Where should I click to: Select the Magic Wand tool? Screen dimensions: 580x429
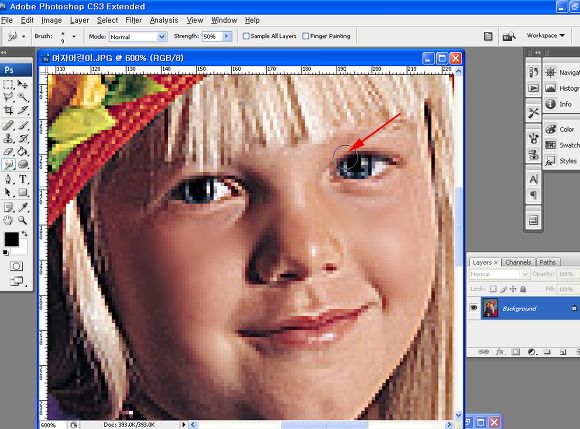pyautogui.click(x=23, y=97)
